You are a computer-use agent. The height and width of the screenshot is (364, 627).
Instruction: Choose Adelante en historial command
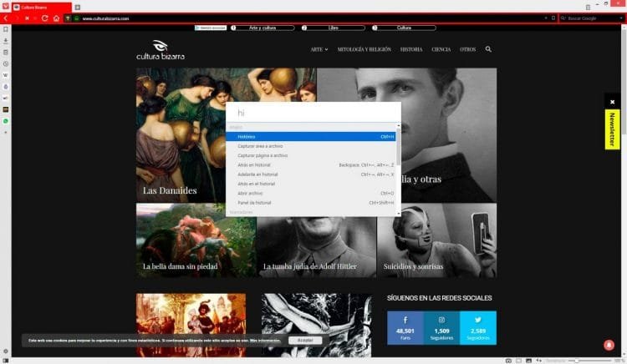(311, 174)
